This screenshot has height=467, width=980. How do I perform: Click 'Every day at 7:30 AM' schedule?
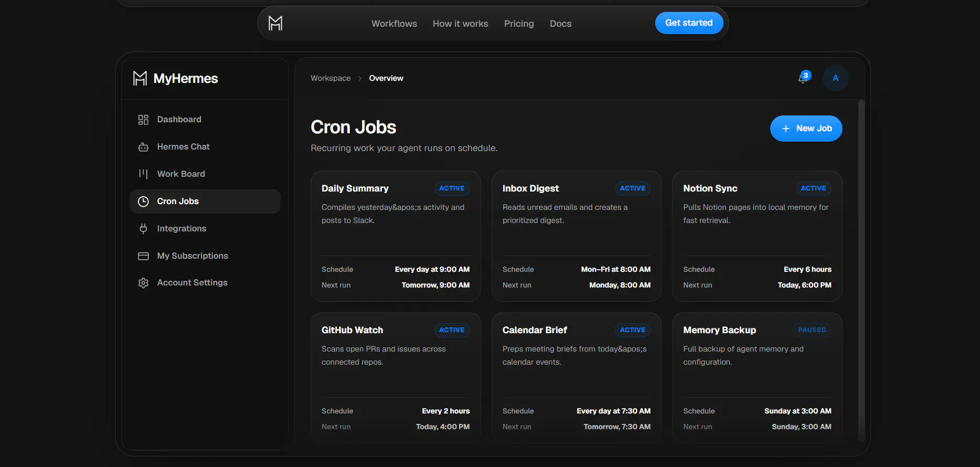click(x=614, y=411)
